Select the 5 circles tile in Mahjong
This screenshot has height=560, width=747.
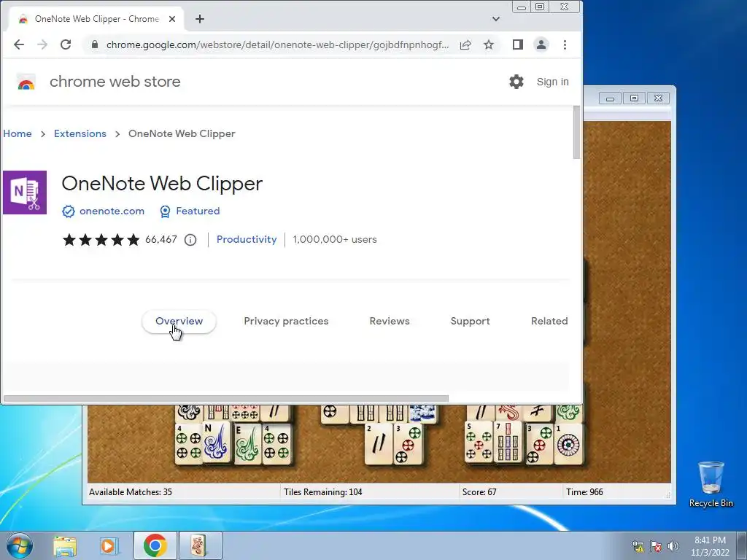click(479, 443)
